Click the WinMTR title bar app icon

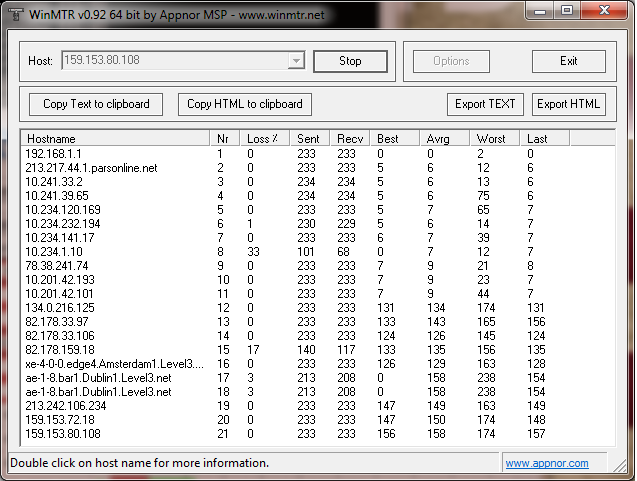(15, 11)
